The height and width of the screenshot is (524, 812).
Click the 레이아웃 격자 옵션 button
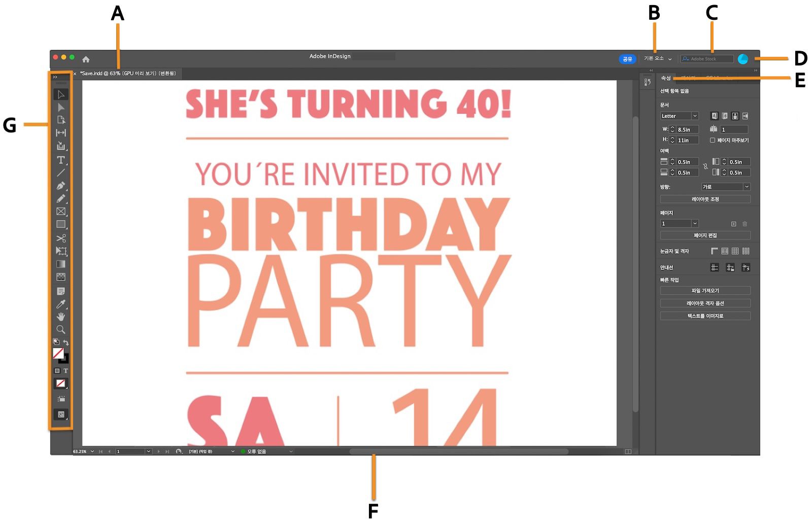pos(705,303)
